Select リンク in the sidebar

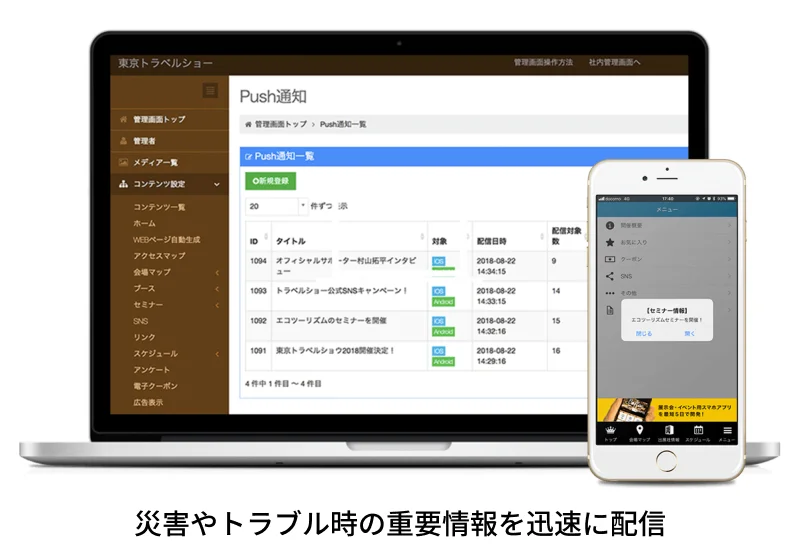(x=144, y=337)
